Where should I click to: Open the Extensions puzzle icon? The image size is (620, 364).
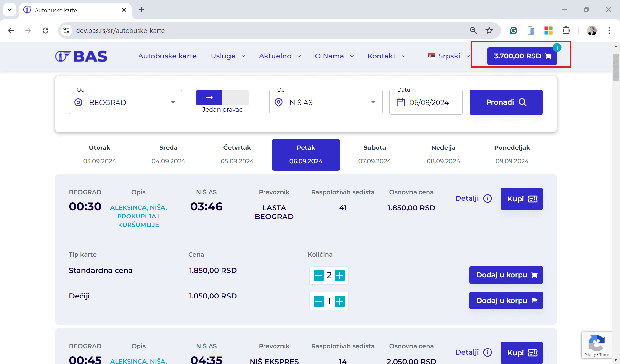[566, 30]
